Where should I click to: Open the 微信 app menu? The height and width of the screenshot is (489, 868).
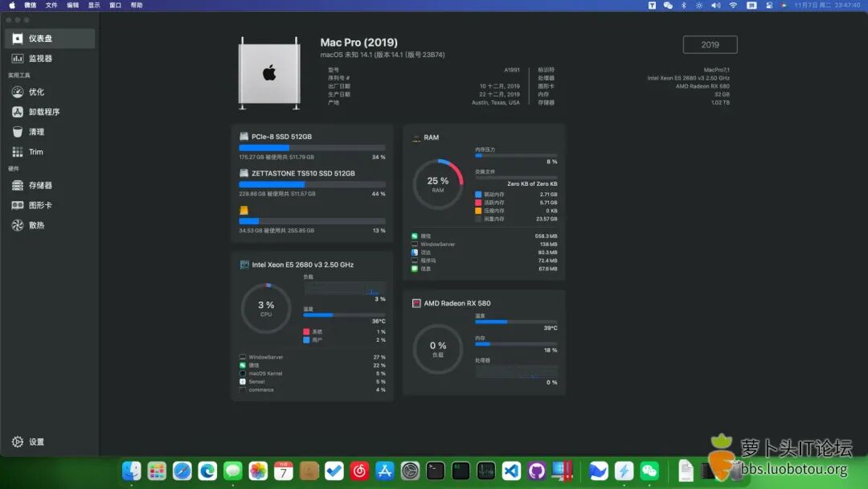click(x=31, y=5)
